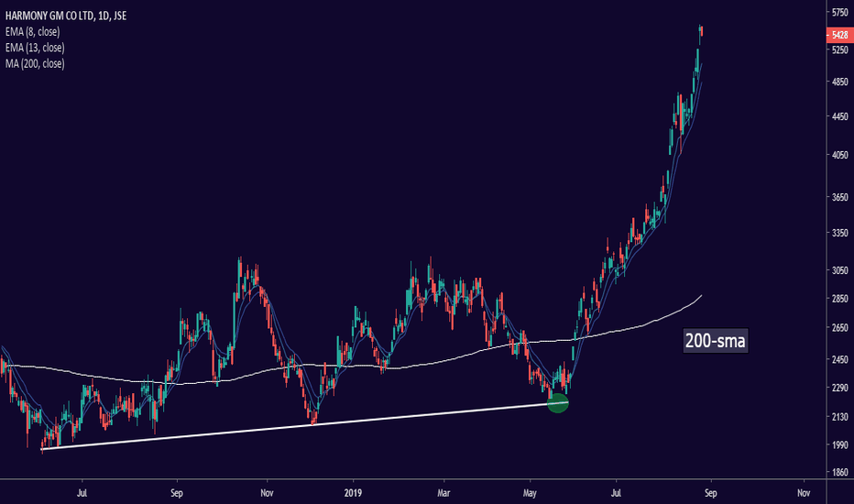Click the 3350 price axis label
854x504 pixels.
(x=840, y=233)
